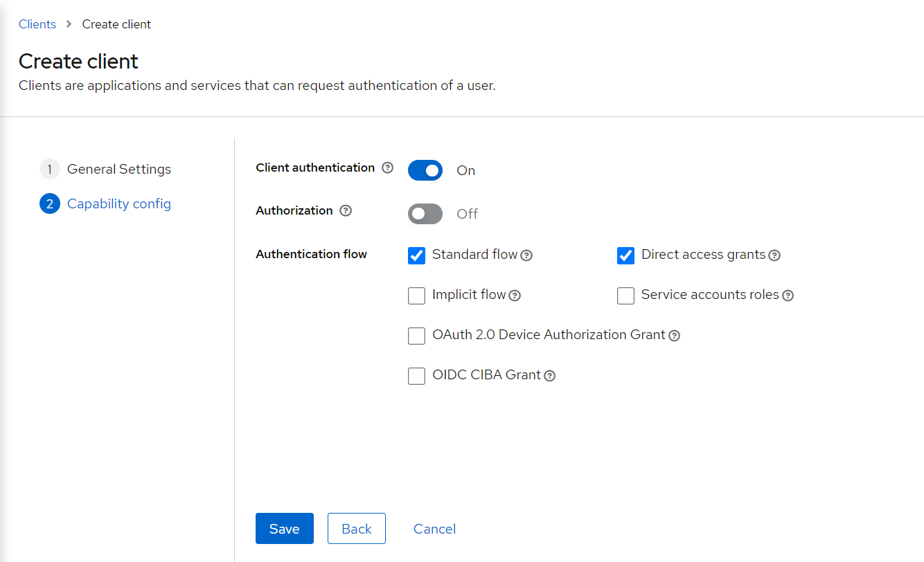Select Capability config wizard step

[118, 203]
